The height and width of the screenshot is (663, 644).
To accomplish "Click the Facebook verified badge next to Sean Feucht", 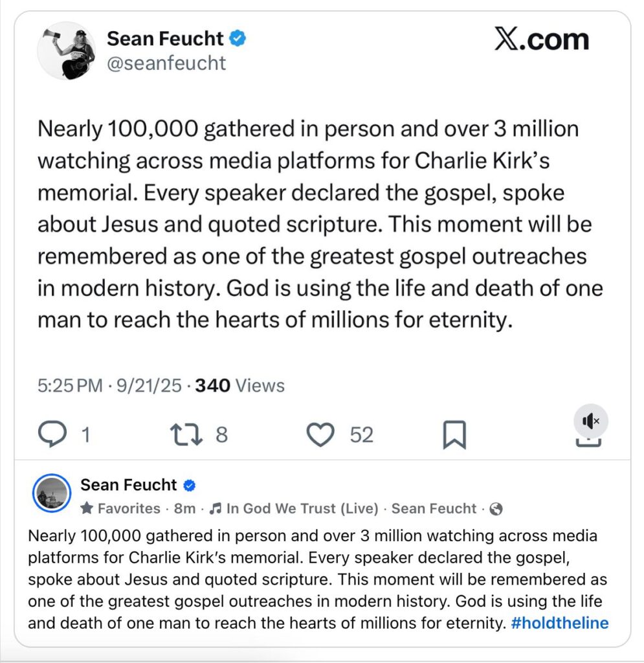I will coord(190,486).
